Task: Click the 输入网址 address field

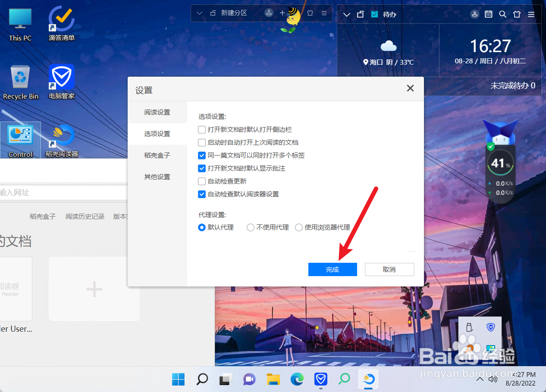Action: [x=64, y=192]
